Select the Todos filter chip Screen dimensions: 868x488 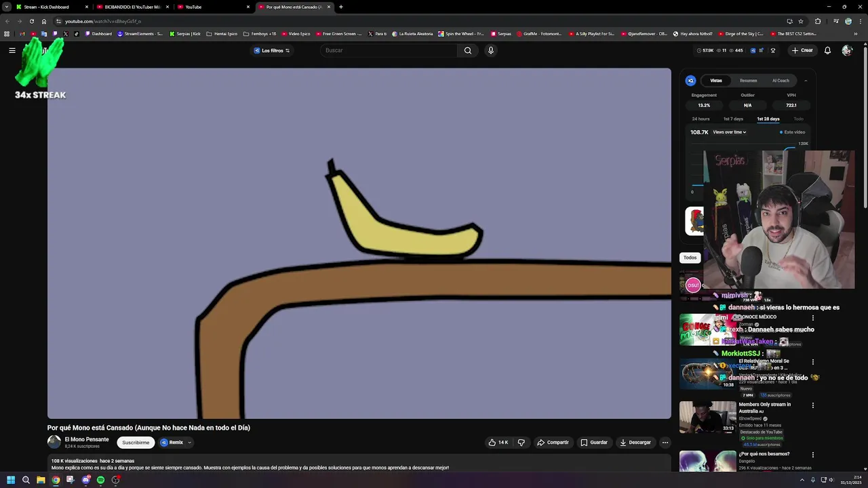tap(690, 258)
